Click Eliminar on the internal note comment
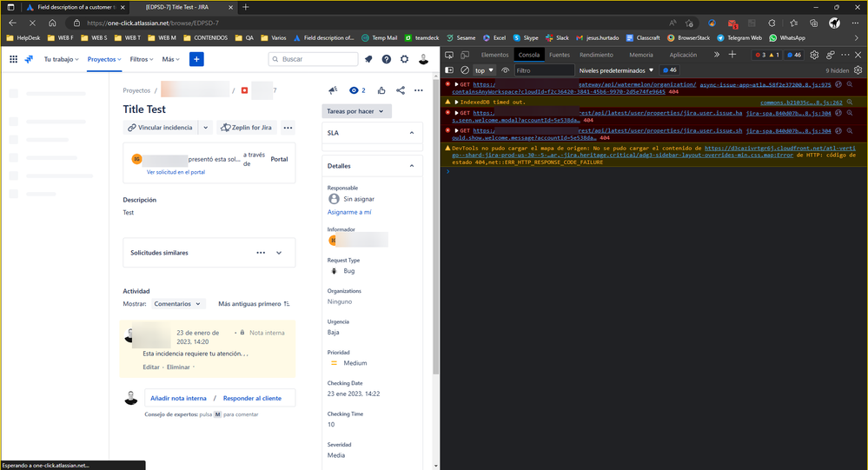The height and width of the screenshot is (470, 868). pyautogui.click(x=178, y=367)
